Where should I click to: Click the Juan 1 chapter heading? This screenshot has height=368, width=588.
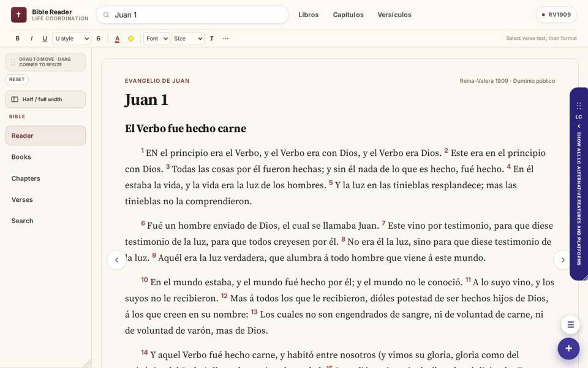click(146, 100)
